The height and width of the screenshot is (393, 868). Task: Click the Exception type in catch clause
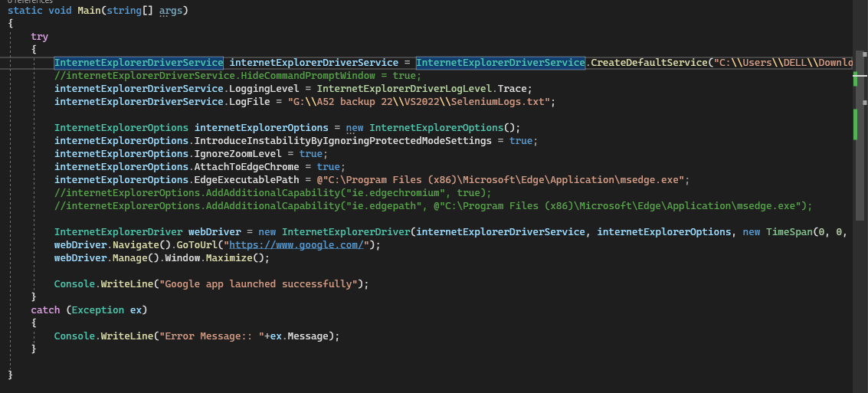pyautogui.click(x=98, y=310)
